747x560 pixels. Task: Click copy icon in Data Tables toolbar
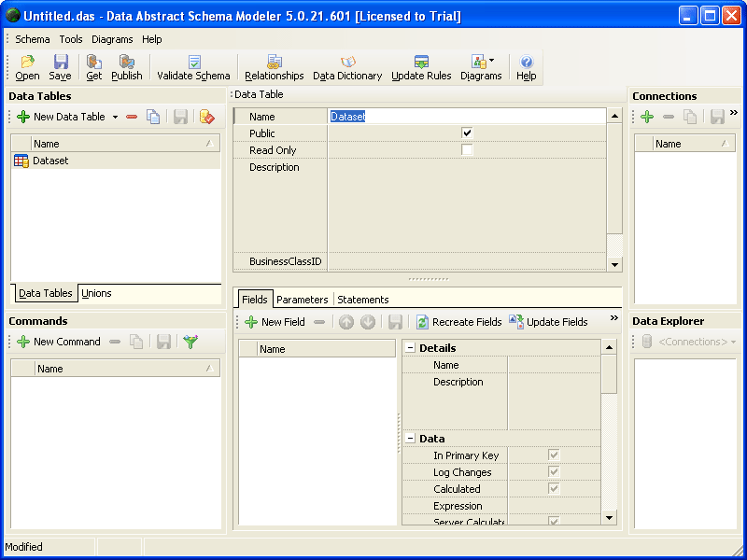[x=153, y=117]
